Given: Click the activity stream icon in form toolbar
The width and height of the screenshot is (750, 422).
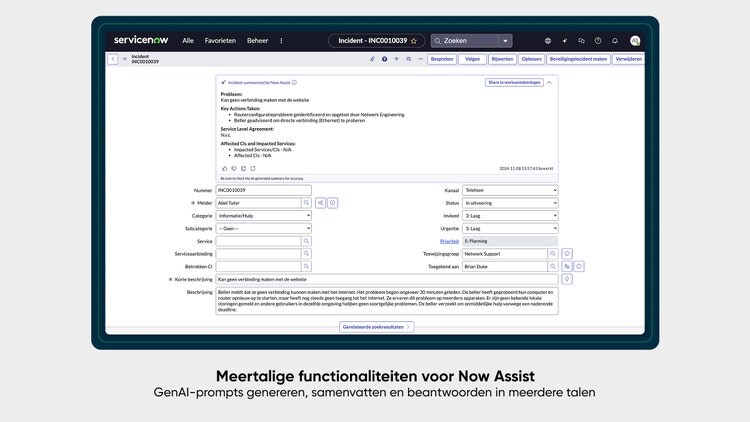Looking at the screenshot, I should pyautogui.click(x=397, y=59).
